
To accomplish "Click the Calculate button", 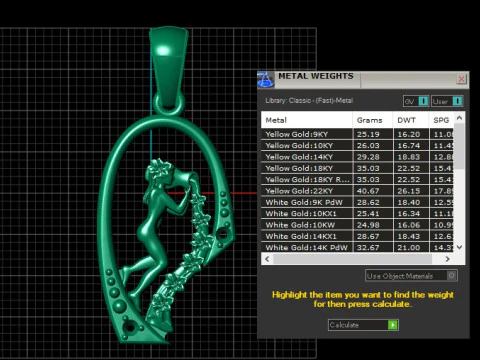I will pos(363,325).
